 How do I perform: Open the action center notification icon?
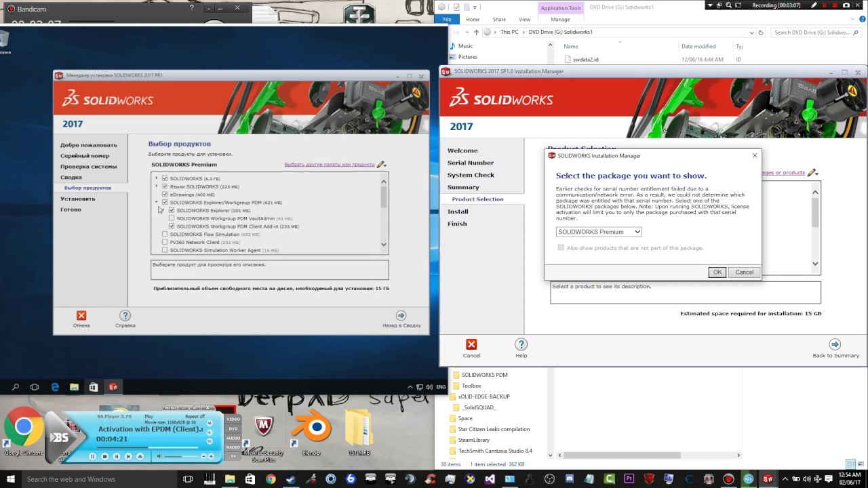coord(828,479)
